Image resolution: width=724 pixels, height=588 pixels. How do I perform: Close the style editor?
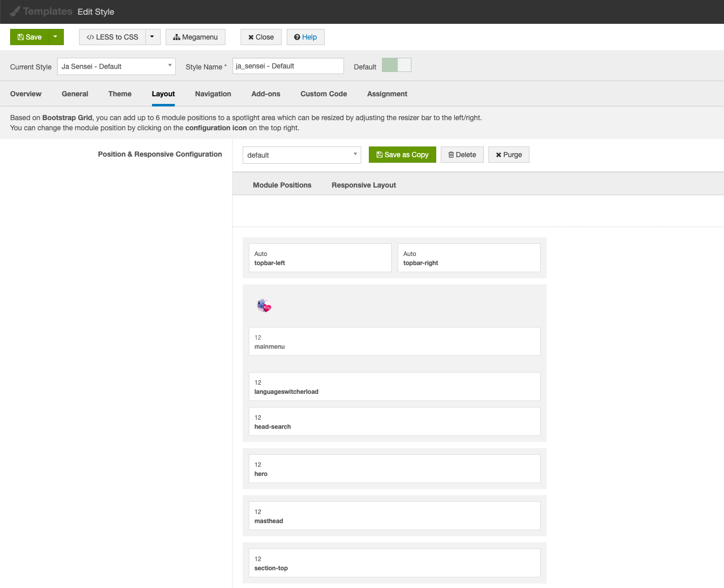(261, 37)
